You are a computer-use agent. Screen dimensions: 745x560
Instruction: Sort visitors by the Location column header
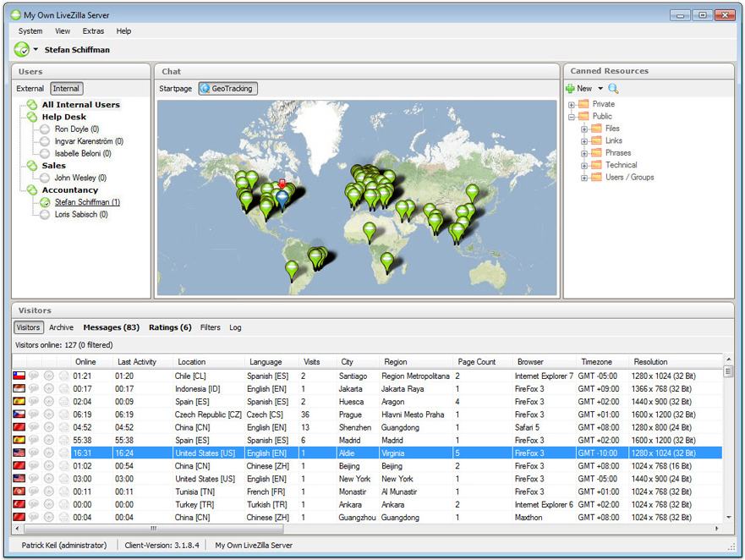192,362
